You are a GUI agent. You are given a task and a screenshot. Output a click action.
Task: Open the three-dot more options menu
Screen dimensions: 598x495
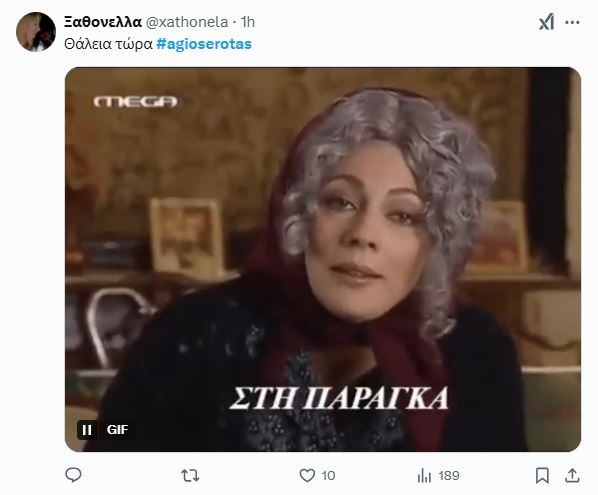pyautogui.click(x=572, y=22)
